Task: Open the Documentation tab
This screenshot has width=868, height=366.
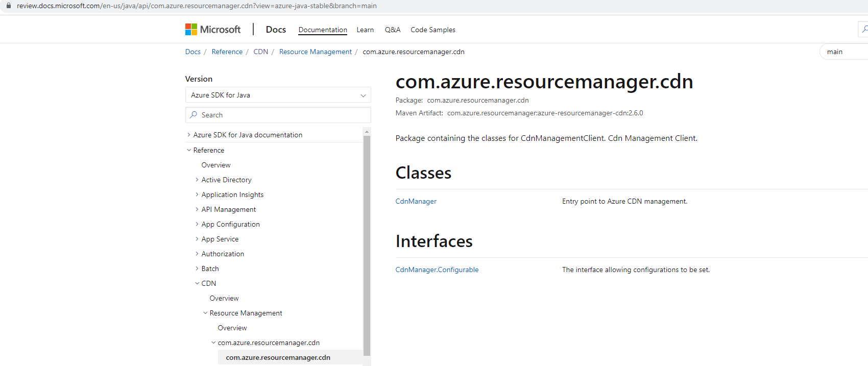Action: 323,30
